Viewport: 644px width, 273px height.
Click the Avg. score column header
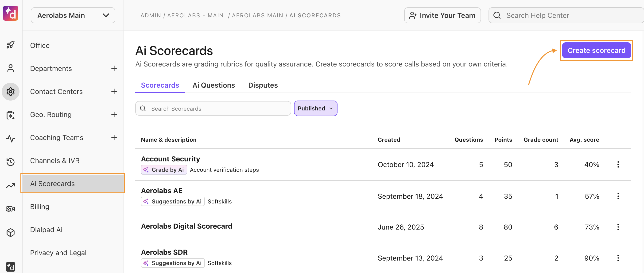click(584, 140)
